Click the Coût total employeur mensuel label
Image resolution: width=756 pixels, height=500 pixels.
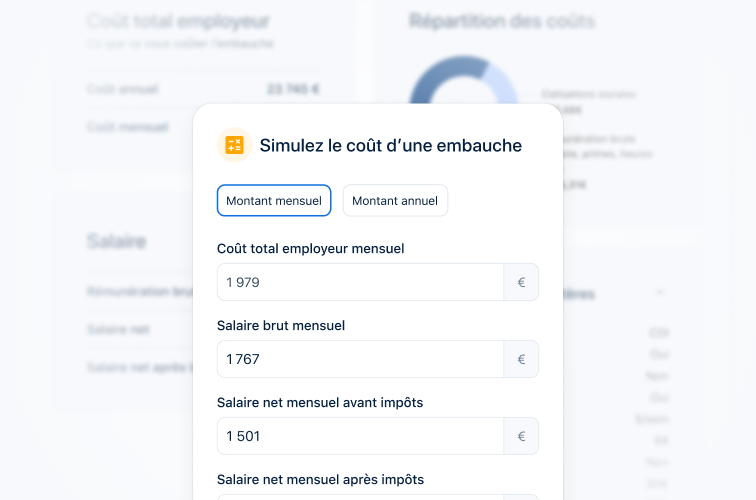pyautogui.click(x=310, y=248)
